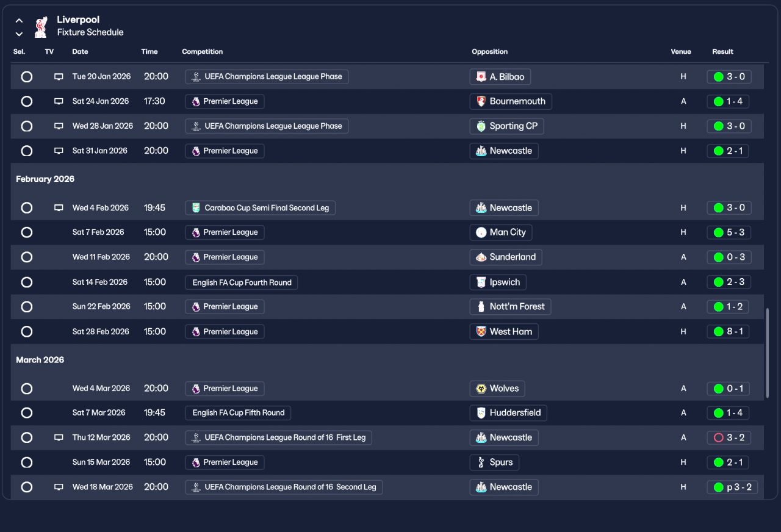Open the Premier League link on the Sun 15 Mar row
The width and height of the screenshot is (781, 532).
click(225, 462)
